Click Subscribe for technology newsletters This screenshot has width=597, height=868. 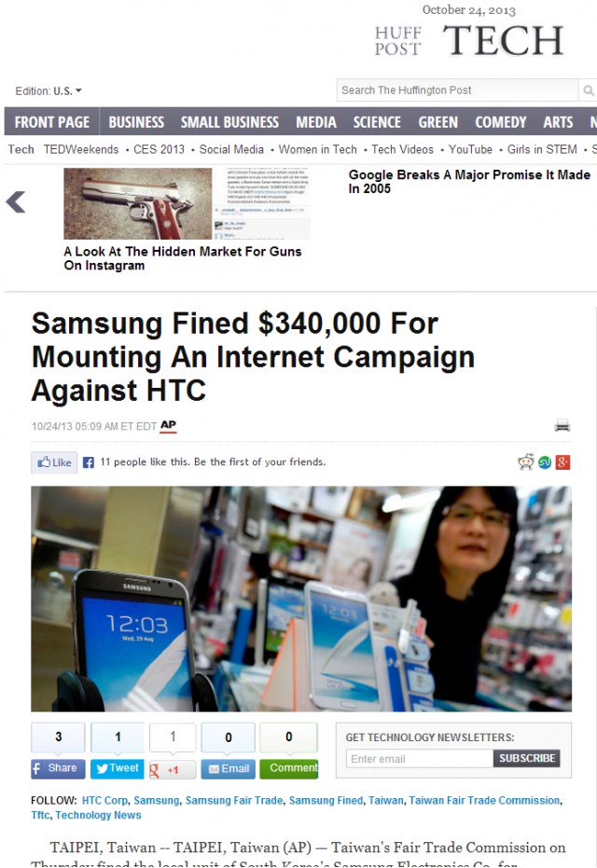point(527,758)
